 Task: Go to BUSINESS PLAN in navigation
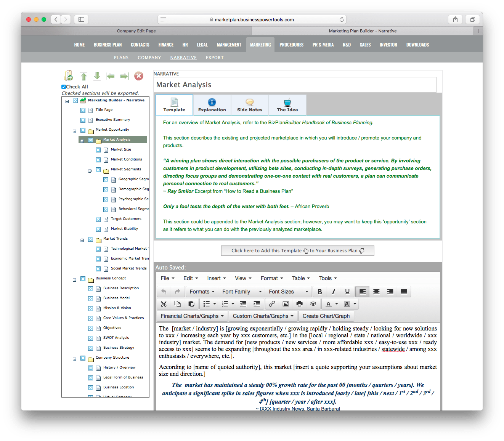108,45
